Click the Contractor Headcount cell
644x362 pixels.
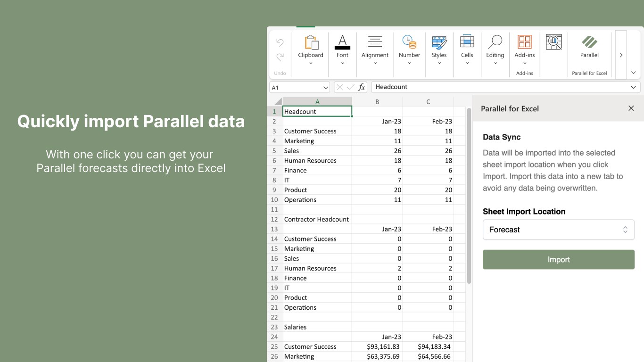coord(317,219)
